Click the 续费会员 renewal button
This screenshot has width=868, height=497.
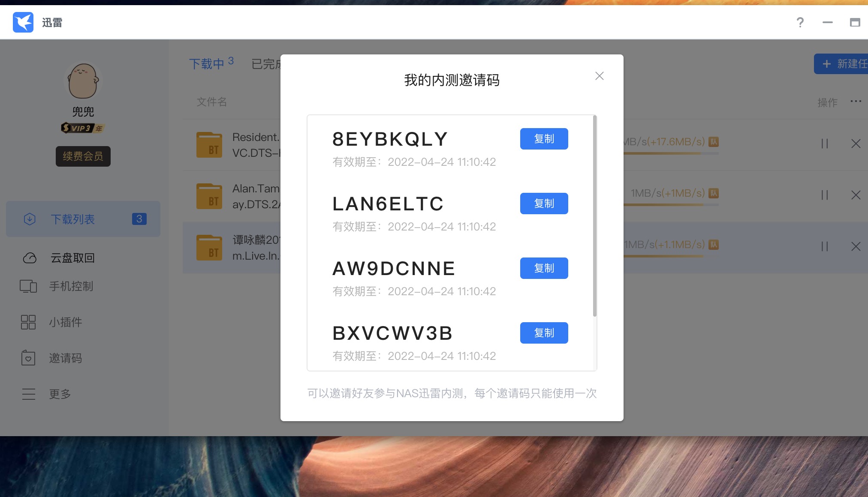click(x=83, y=156)
